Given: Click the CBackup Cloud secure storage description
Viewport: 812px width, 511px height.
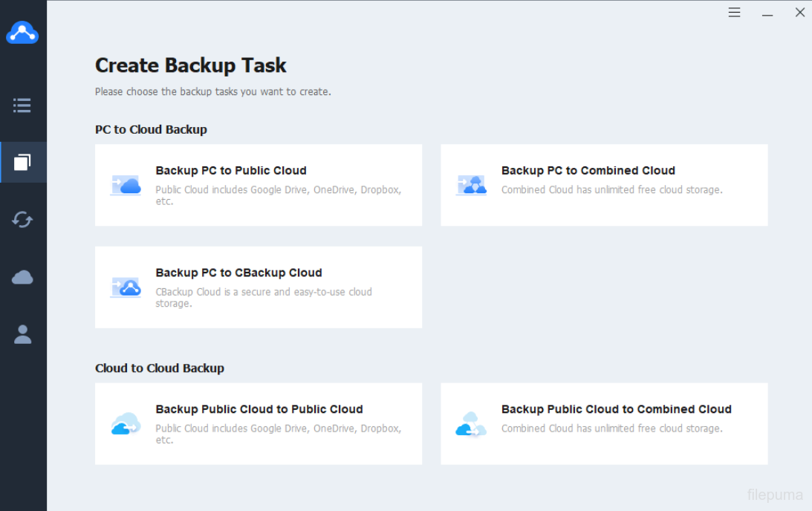Looking at the screenshot, I should (264, 297).
